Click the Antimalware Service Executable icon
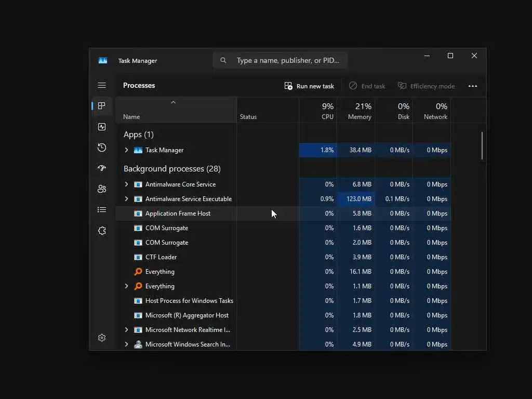 point(138,199)
